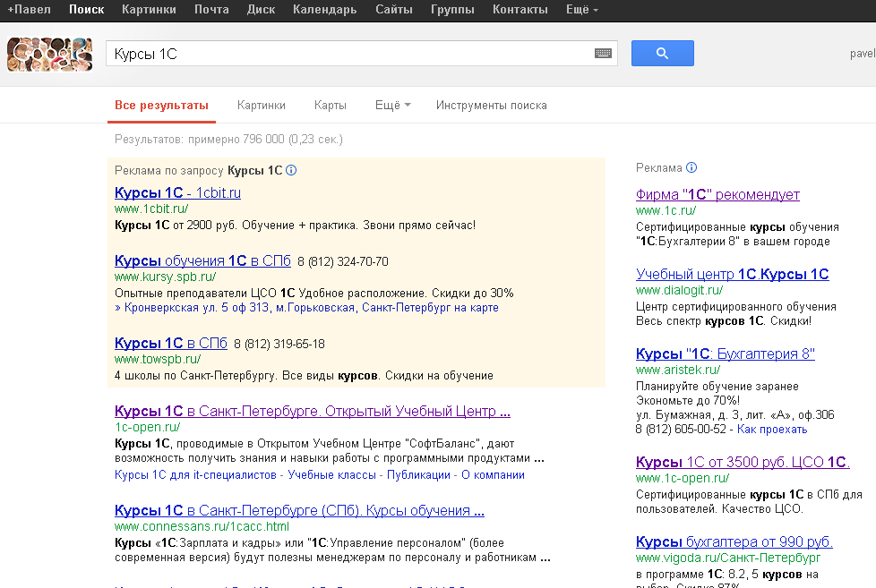The height and width of the screenshot is (588, 876).
Task: Open 'Календарь' in the top bar
Action: [324, 10]
